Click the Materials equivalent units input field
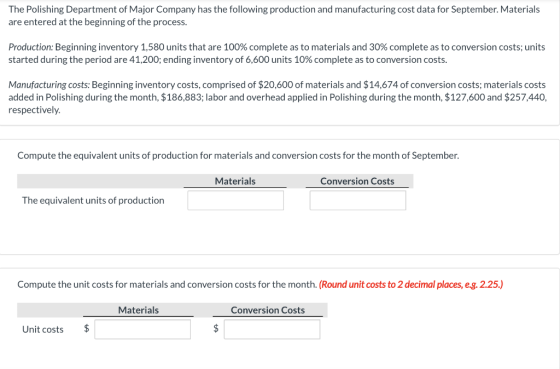Image resolution: width=560 pixels, height=369 pixels. pyautogui.click(x=235, y=200)
